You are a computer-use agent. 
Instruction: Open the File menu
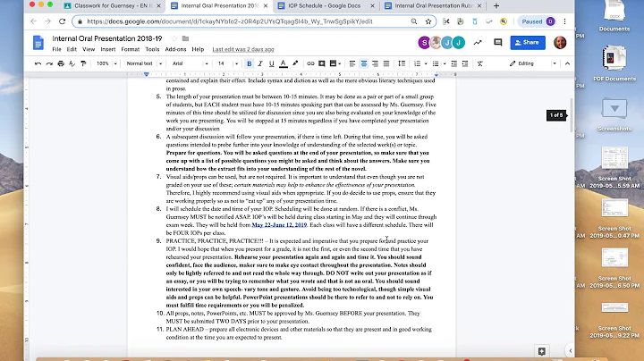(56, 49)
